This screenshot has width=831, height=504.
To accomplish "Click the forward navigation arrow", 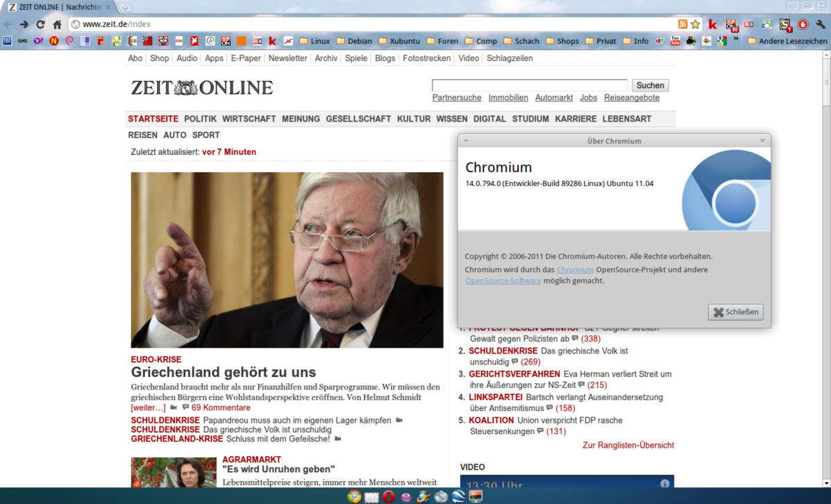I will [x=24, y=24].
